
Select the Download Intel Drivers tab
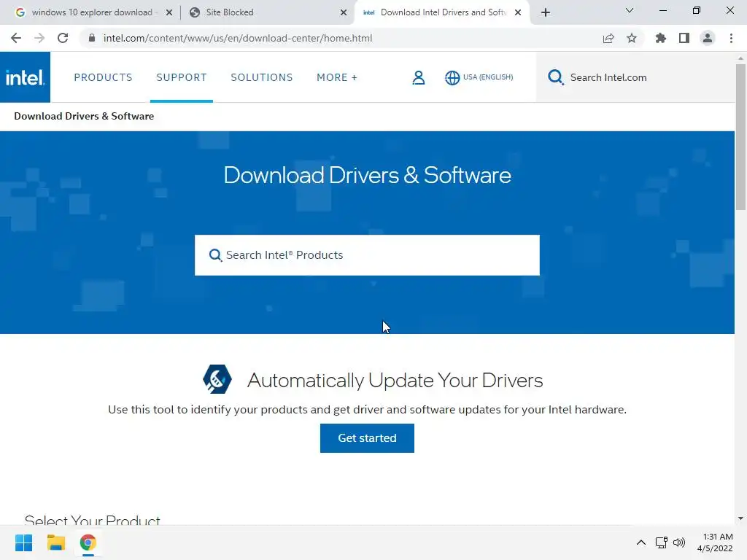pos(442,12)
